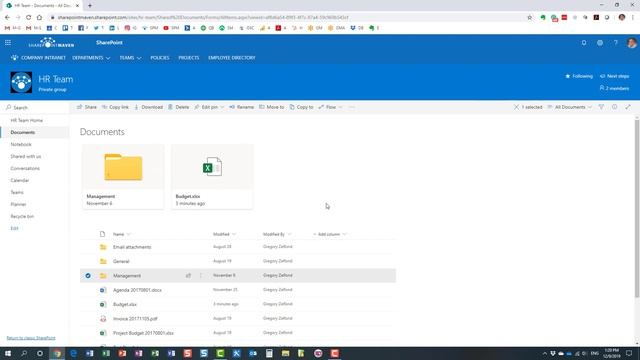Open Recycle bin in sidebar

point(22,216)
